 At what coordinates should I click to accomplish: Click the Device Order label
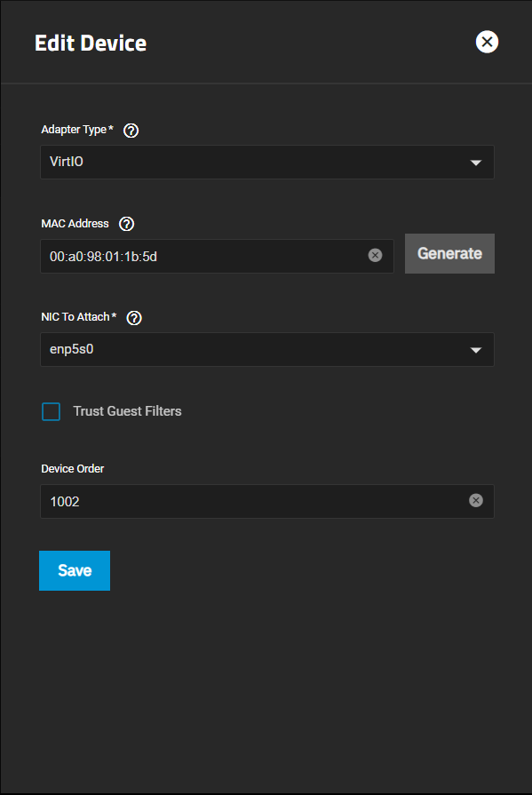tap(73, 468)
